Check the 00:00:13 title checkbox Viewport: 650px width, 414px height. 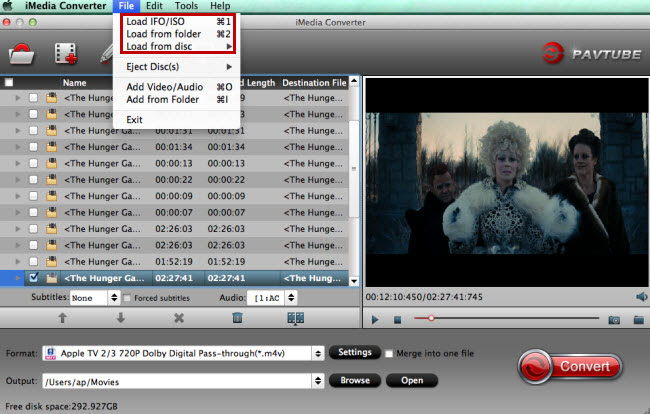[x=34, y=163]
